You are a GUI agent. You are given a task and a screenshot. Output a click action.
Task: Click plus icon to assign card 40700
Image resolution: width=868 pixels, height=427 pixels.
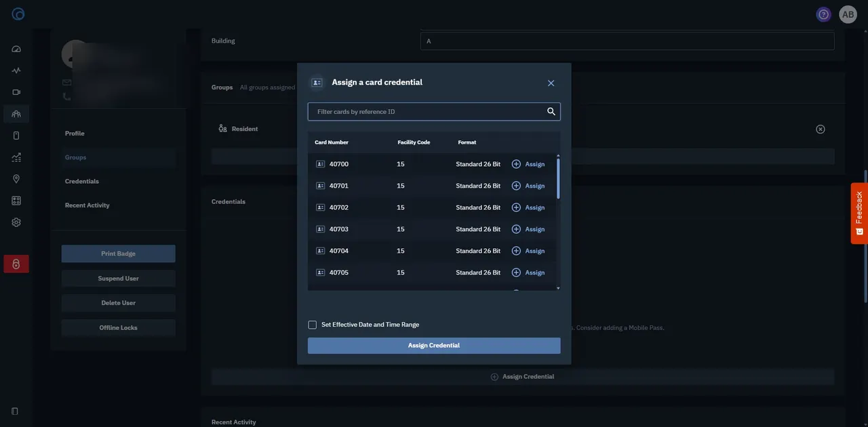pyautogui.click(x=516, y=164)
